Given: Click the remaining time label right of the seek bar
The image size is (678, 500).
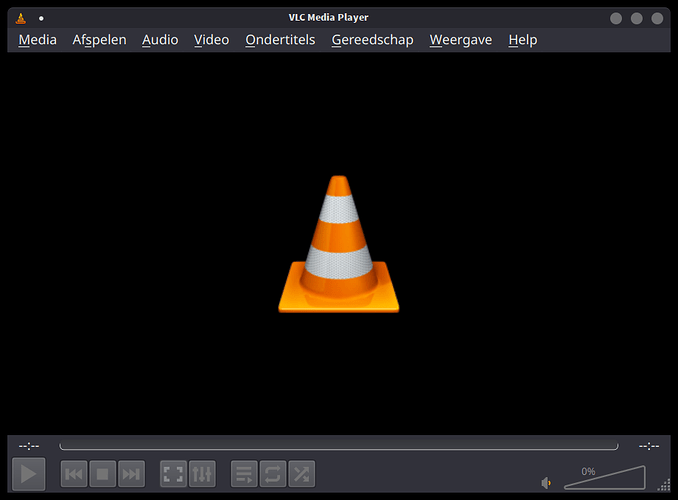Looking at the screenshot, I should [x=649, y=446].
